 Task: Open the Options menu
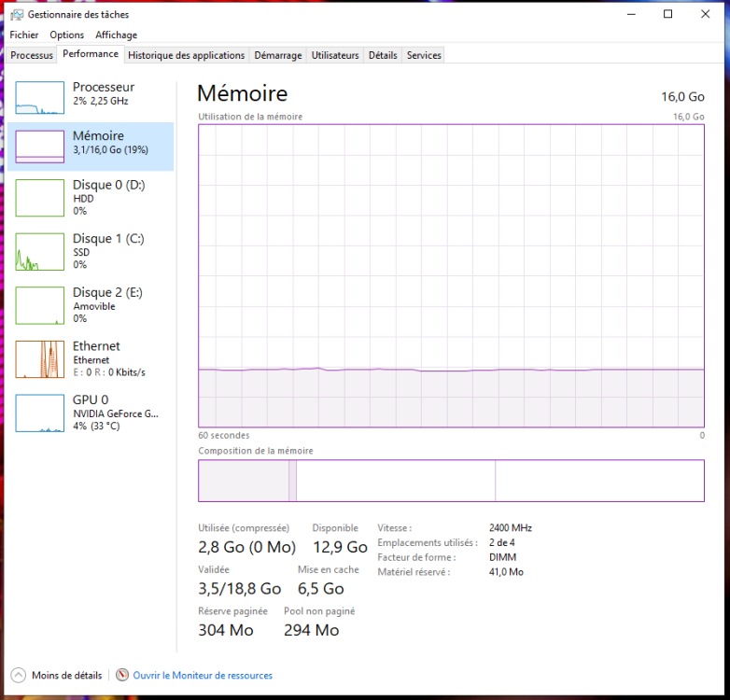click(66, 35)
